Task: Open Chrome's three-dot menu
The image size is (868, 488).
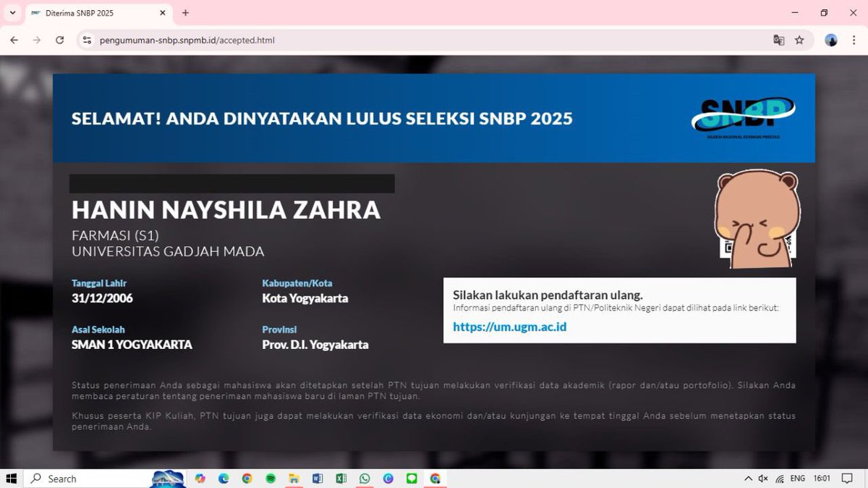Action: coord(854,40)
